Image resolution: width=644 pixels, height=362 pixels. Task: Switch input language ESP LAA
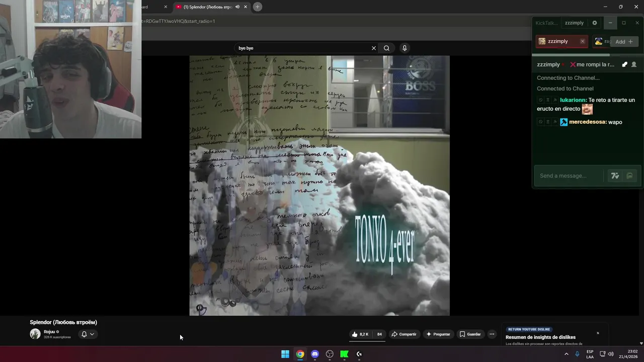(x=590, y=354)
